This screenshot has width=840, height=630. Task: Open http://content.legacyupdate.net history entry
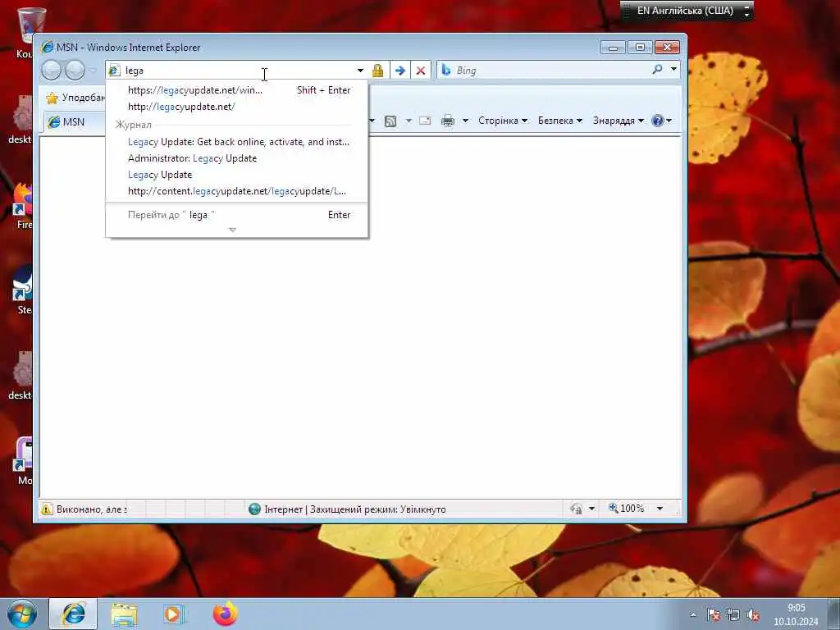point(237,191)
